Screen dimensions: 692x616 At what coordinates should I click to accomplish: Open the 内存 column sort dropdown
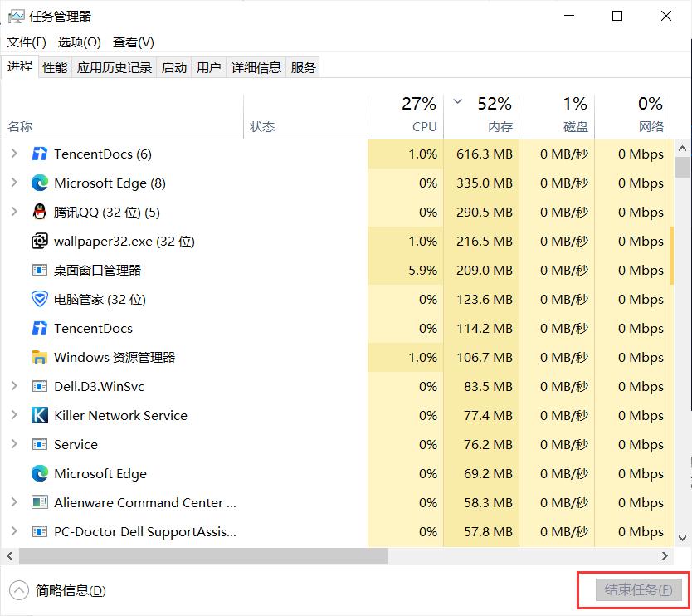click(x=456, y=102)
